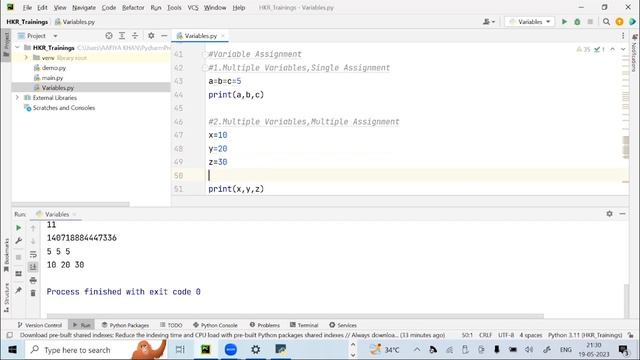This screenshot has width=640, height=360.
Task: Open main.py in project tree
Action: 52,78
